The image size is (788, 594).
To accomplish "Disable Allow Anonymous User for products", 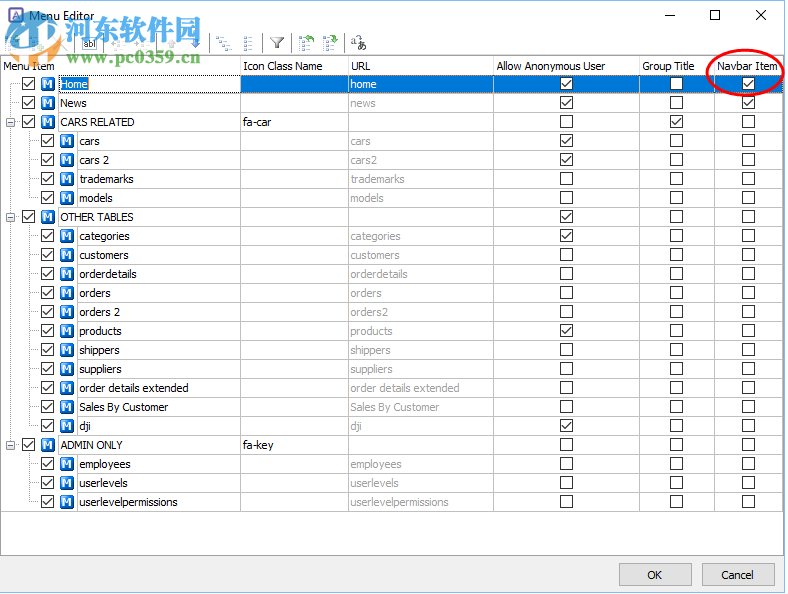I will pos(566,331).
